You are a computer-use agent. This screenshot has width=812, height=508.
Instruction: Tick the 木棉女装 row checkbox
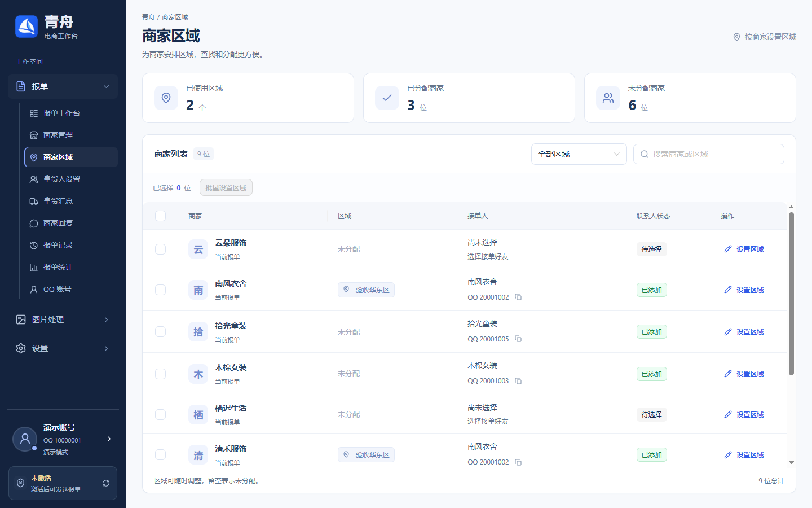point(160,374)
